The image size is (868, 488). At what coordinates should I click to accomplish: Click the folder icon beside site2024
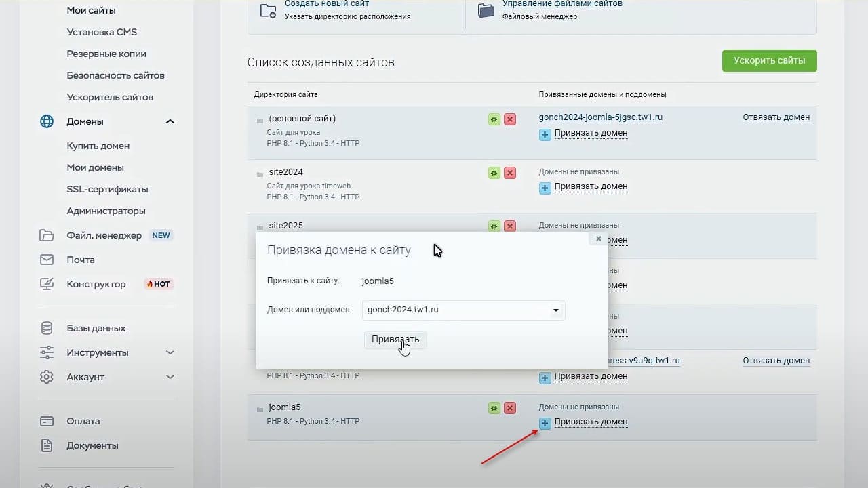coord(260,174)
